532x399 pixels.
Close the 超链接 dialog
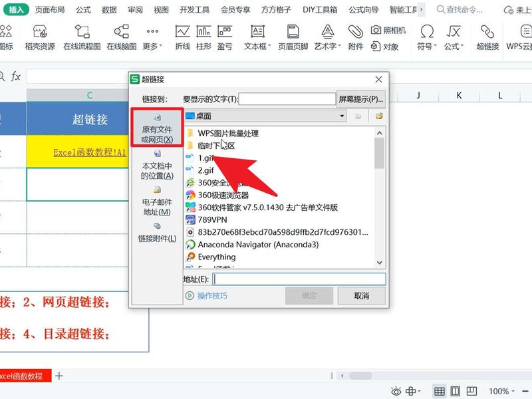coord(378,79)
